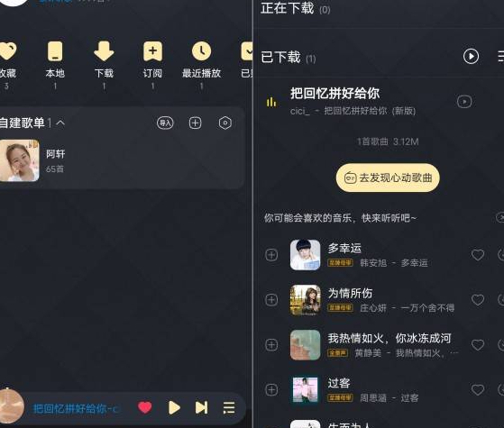Open the 订阅 subscriptions icon

[x=152, y=51]
